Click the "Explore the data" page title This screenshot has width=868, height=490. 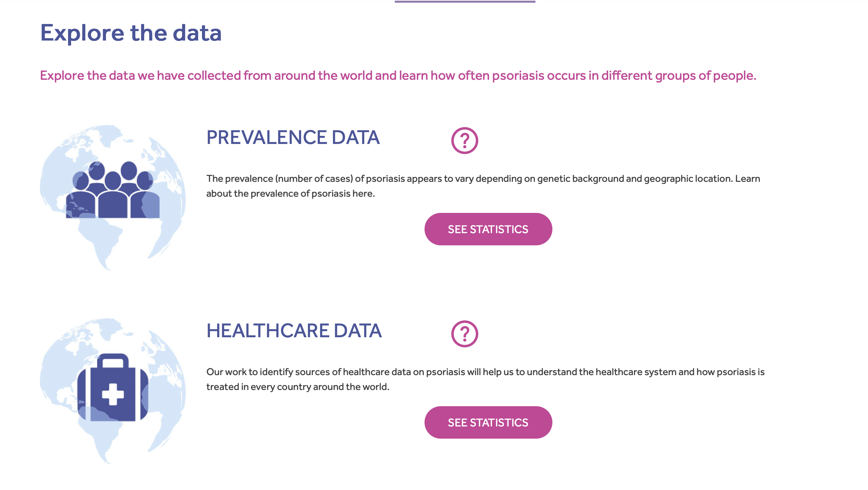click(x=131, y=33)
